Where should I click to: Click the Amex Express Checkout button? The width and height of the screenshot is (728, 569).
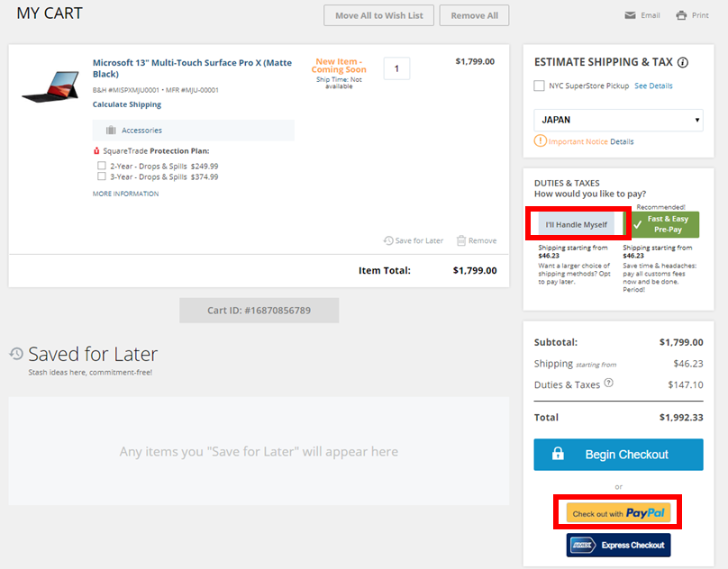(x=618, y=545)
